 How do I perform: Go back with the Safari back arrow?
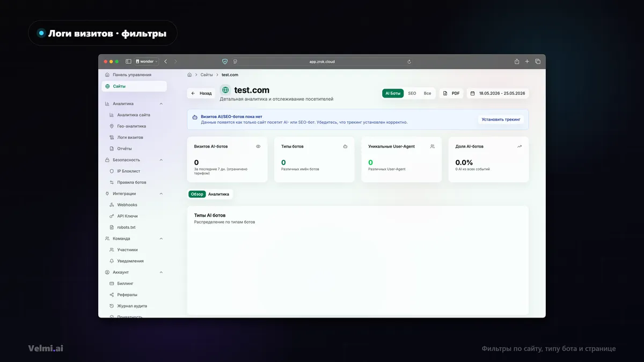[x=165, y=62]
